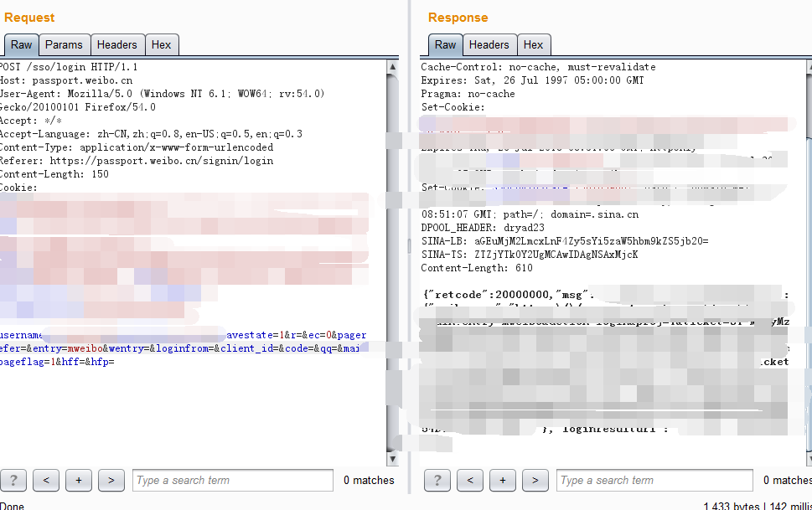
Task: Go to next match in Response search
Action: 535,480
